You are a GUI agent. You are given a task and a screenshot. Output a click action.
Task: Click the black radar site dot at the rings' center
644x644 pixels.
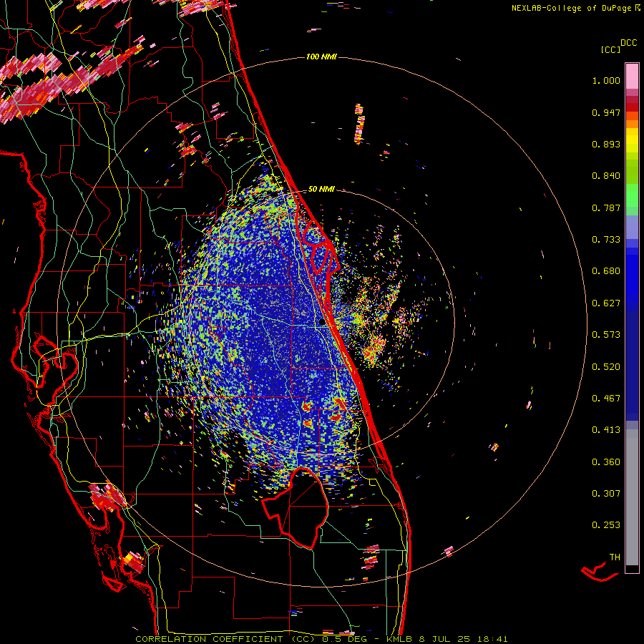[322, 323]
